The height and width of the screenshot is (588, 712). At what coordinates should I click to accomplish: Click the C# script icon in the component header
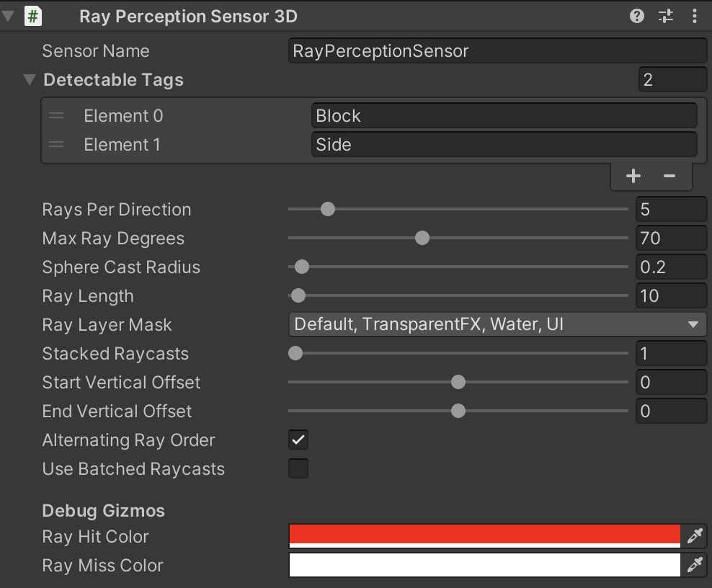(32, 17)
